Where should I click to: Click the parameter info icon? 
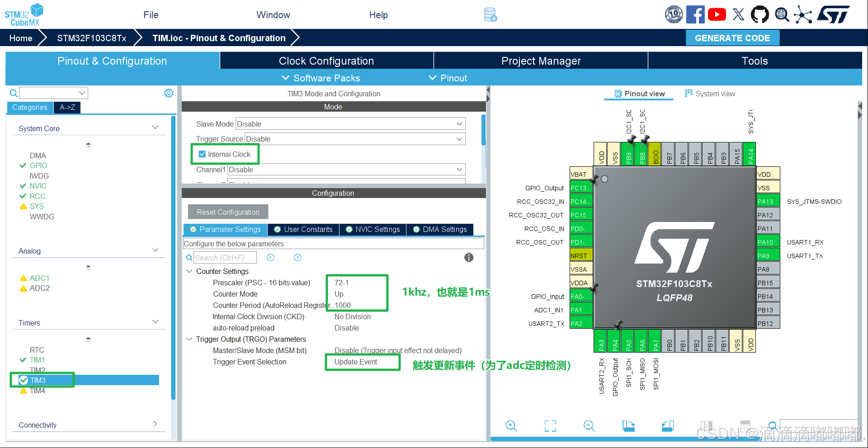click(x=469, y=257)
